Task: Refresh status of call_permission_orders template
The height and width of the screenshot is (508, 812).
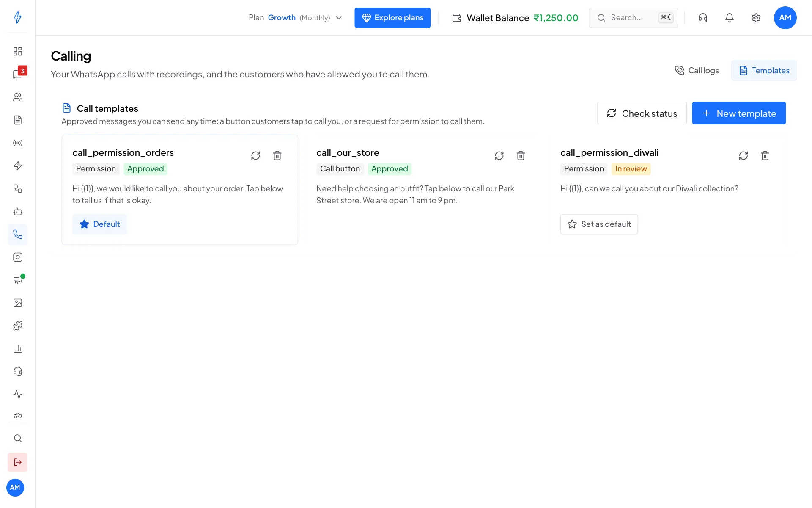Action: coord(255,155)
